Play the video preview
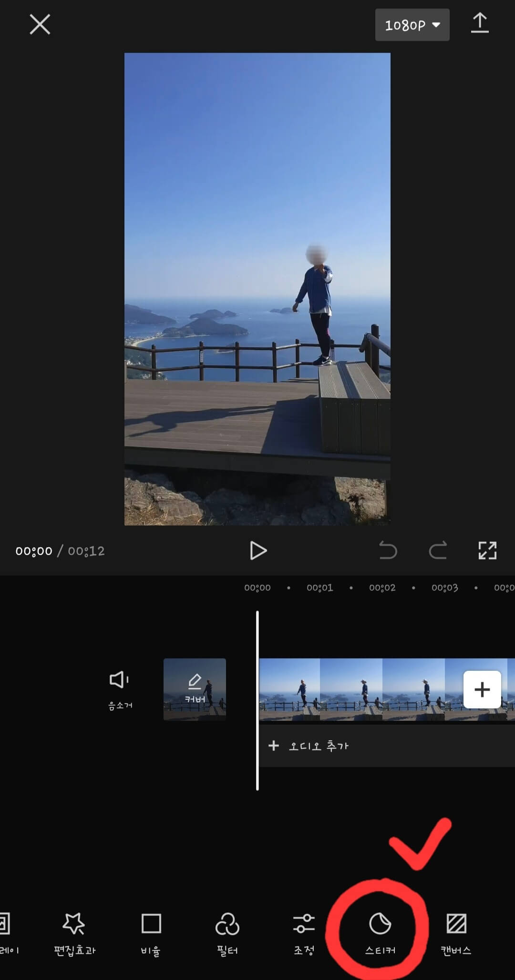Screen dimensions: 515x980 [x=258, y=551]
